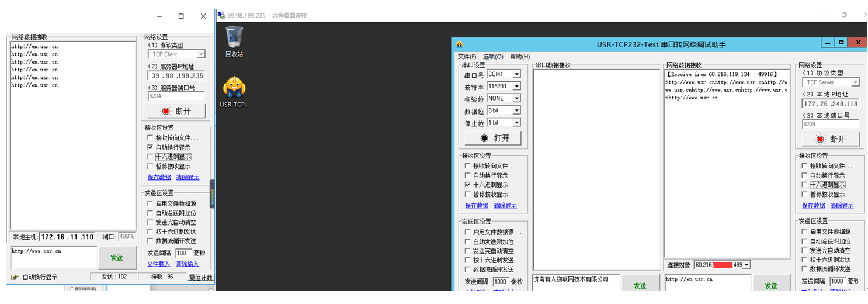Click 断开 under local IP 172.26.248.118
Viewport: 868px width, 304px height.
pos(831,139)
